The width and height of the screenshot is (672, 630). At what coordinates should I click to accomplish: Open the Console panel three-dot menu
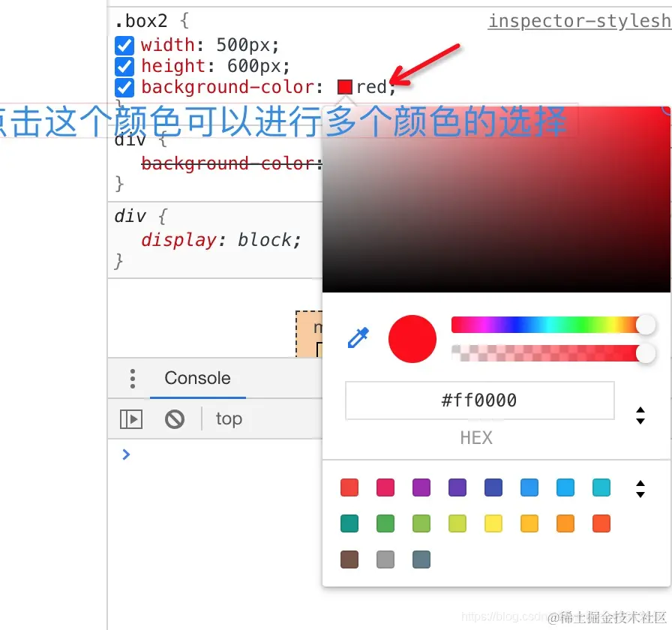pyautogui.click(x=130, y=378)
